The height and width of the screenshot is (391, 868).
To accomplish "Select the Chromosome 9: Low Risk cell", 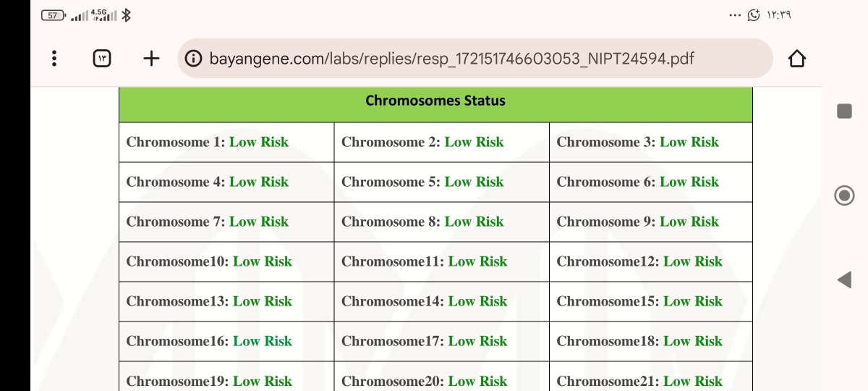I will [x=651, y=222].
